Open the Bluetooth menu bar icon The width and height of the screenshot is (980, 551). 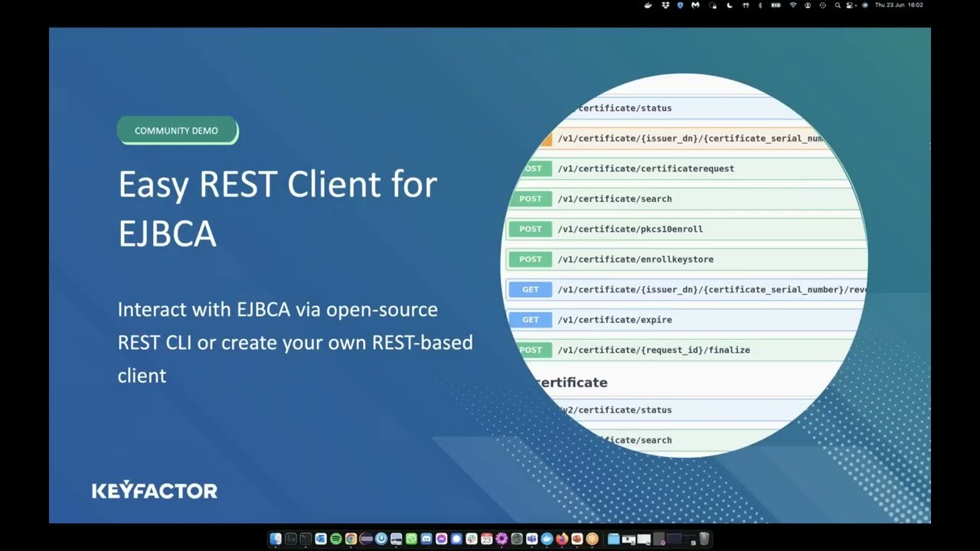pos(760,5)
